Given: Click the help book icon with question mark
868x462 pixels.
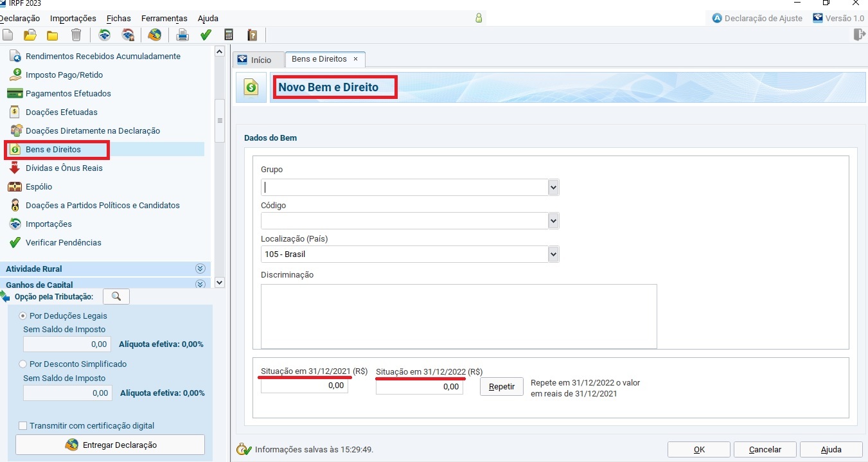Looking at the screenshot, I should click(252, 35).
